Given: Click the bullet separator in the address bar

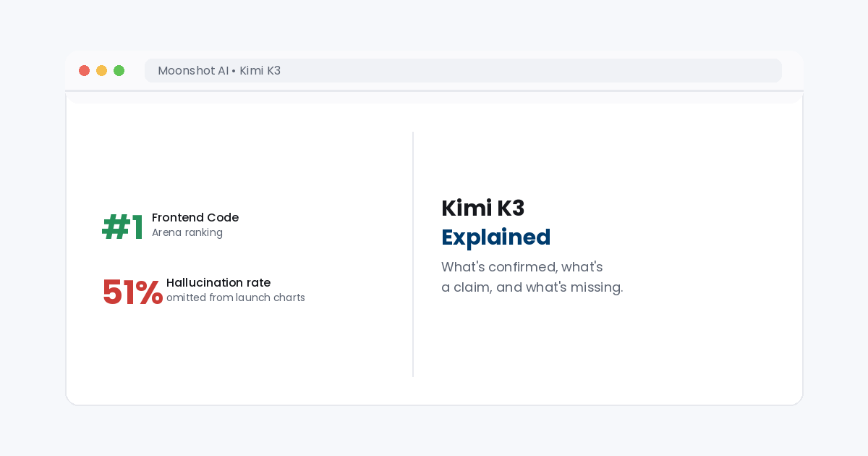Looking at the screenshot, I should 234,71.
